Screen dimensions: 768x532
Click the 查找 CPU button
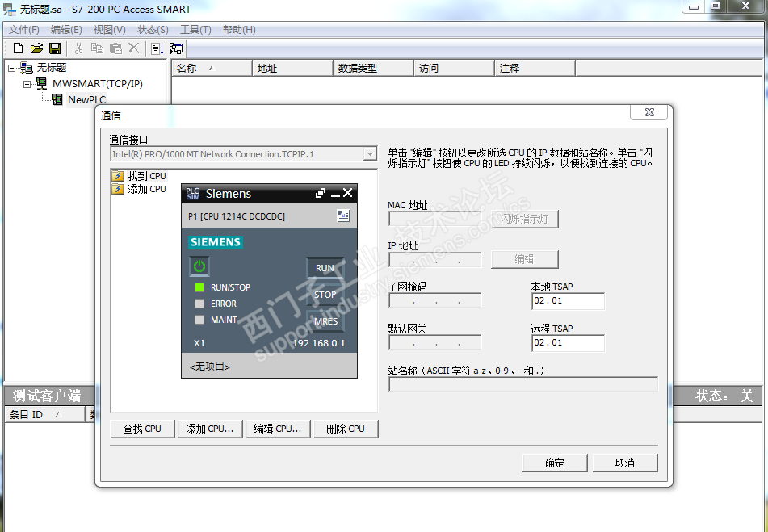pyautogui.click(x=142, y=429)
